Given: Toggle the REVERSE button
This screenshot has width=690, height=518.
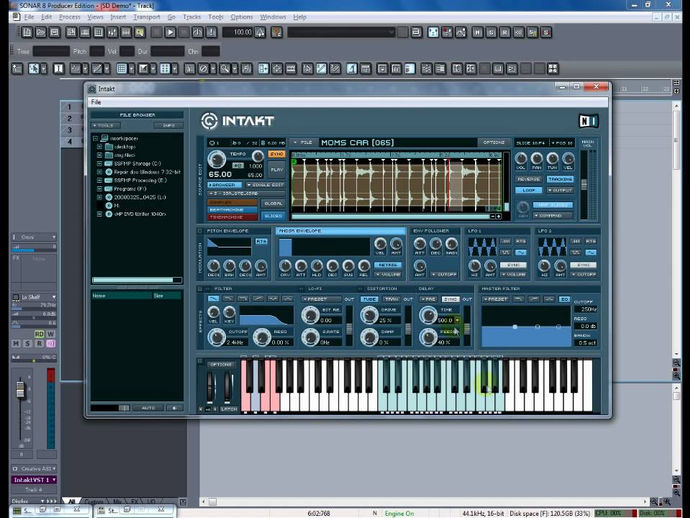Looking at the screenshot, I should click(529, 179).
